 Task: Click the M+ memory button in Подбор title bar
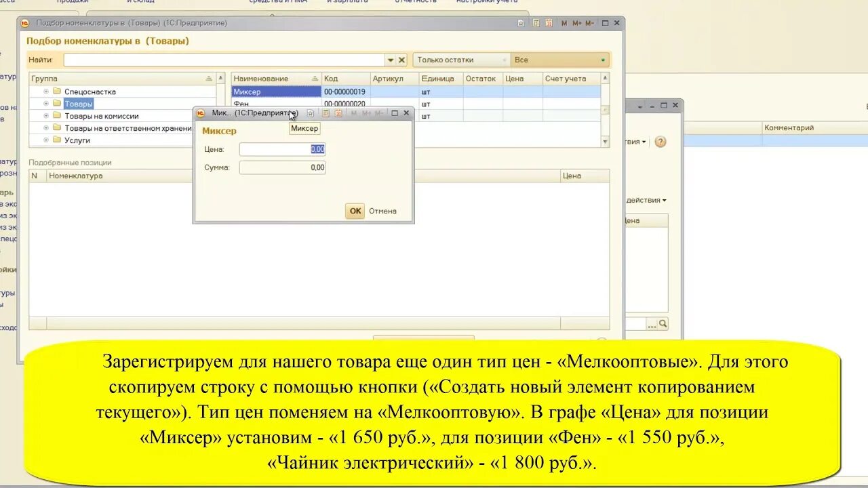[577, 23]
